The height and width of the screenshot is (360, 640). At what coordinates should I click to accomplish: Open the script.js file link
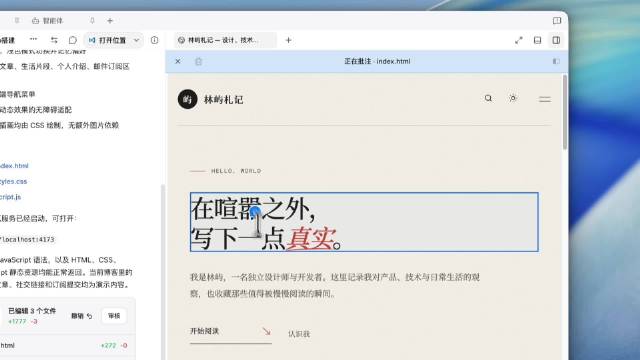click(10, 197)
